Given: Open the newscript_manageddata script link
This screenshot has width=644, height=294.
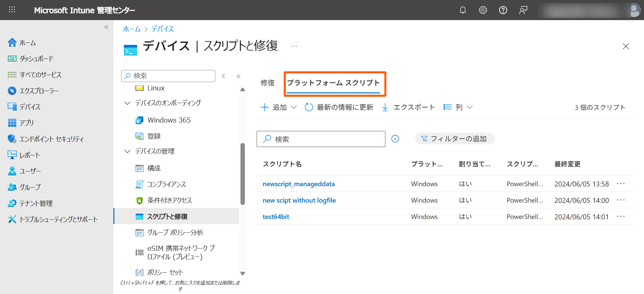Looking at the screenshot, I should [x=299, y=184].
